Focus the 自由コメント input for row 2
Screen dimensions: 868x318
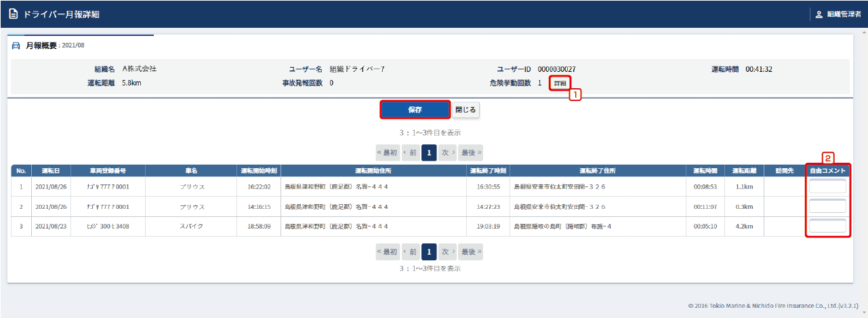tap(827, 206)
